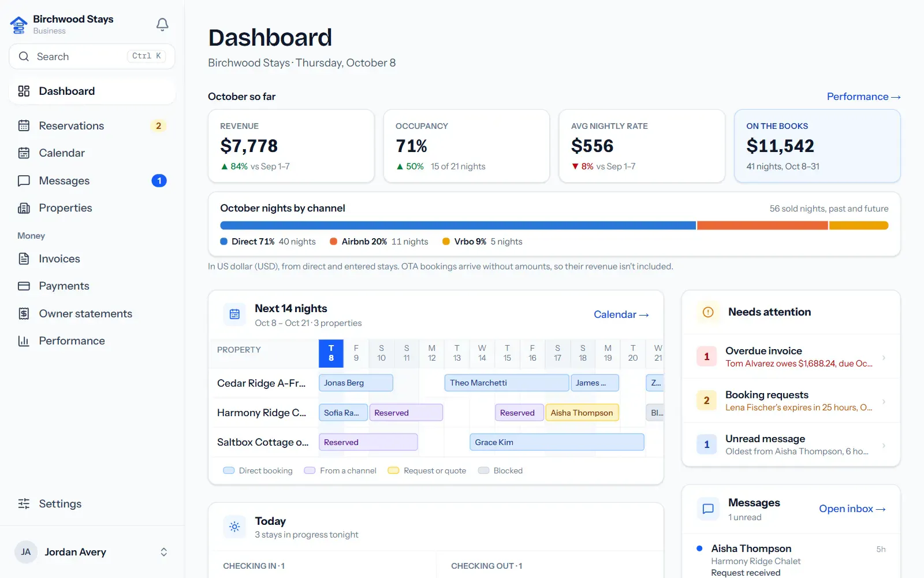
Task: Follow the Performance link above the stats
Action: [863, 97]
